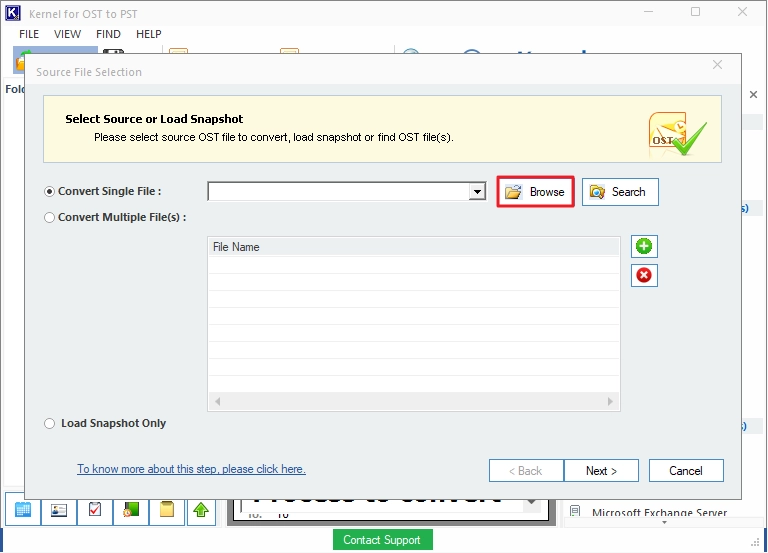Click the file list scroll left arrow
Viewport: 768px width, 553px height.
[217, 402]
